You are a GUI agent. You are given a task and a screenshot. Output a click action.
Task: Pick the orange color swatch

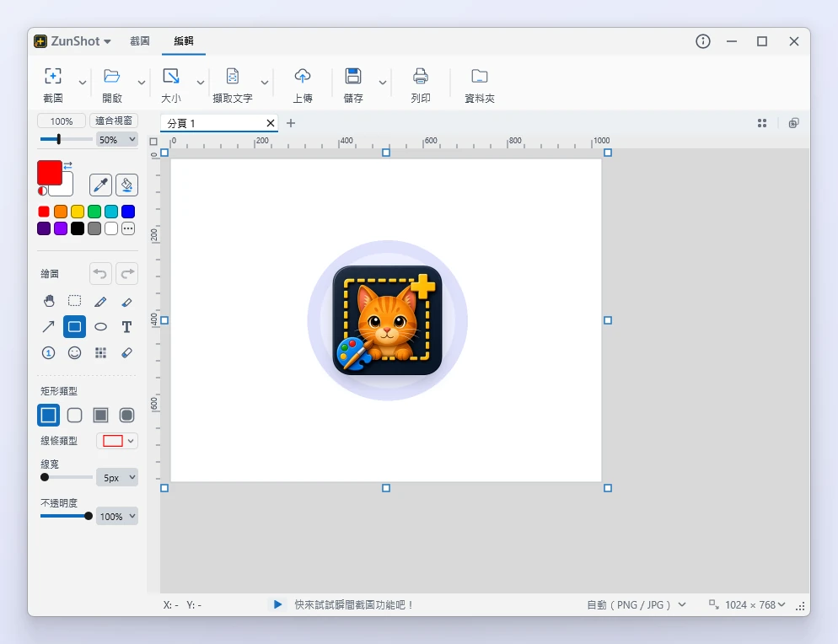point(61,212)
